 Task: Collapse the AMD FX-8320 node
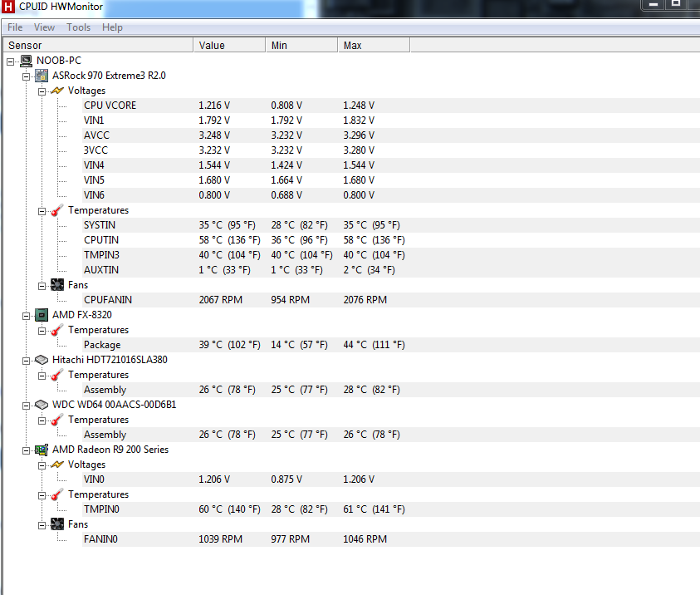[x=27, y=317]
